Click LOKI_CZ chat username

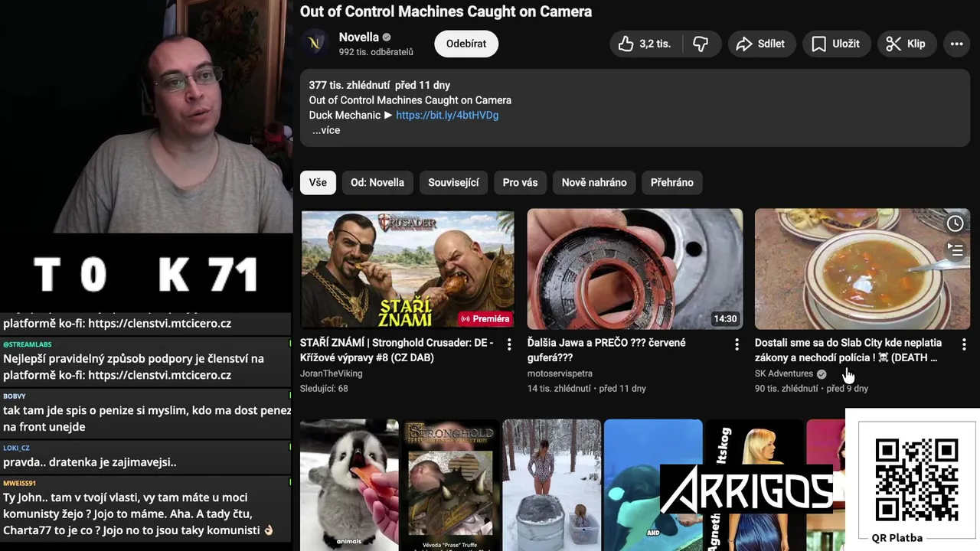point(16,448)
